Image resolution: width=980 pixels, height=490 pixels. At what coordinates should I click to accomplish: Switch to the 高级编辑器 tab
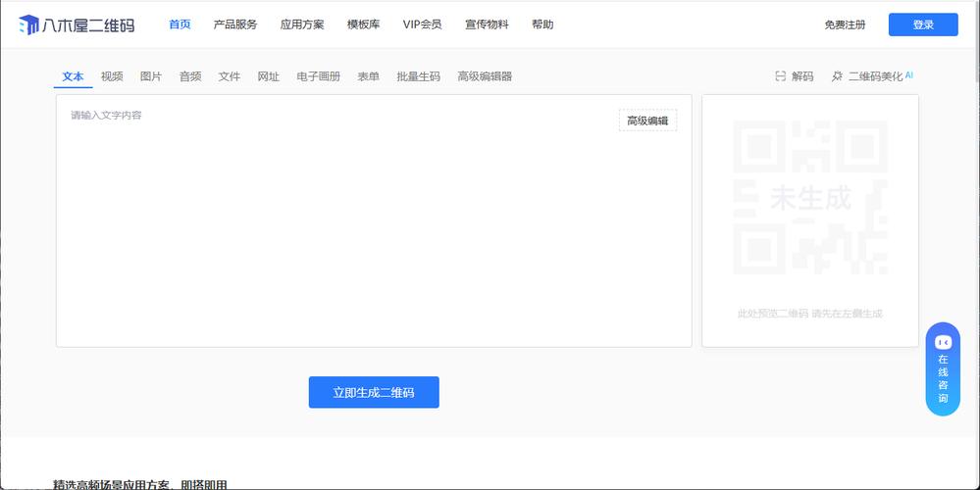485,76
